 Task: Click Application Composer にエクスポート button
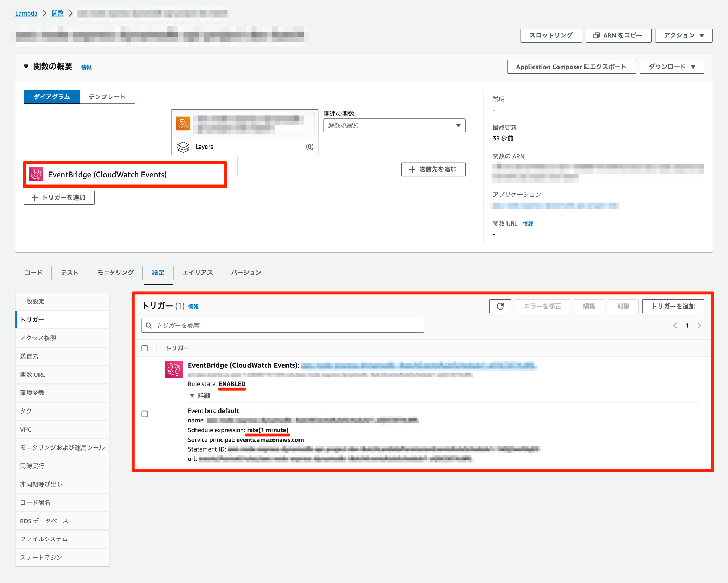[571, 67]
